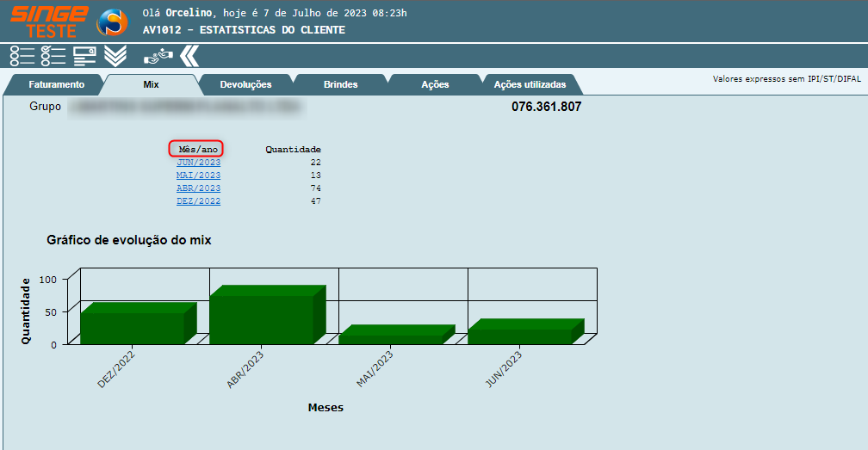Switch to the Ações tab

pyautogui.click(x=435, y=85)
